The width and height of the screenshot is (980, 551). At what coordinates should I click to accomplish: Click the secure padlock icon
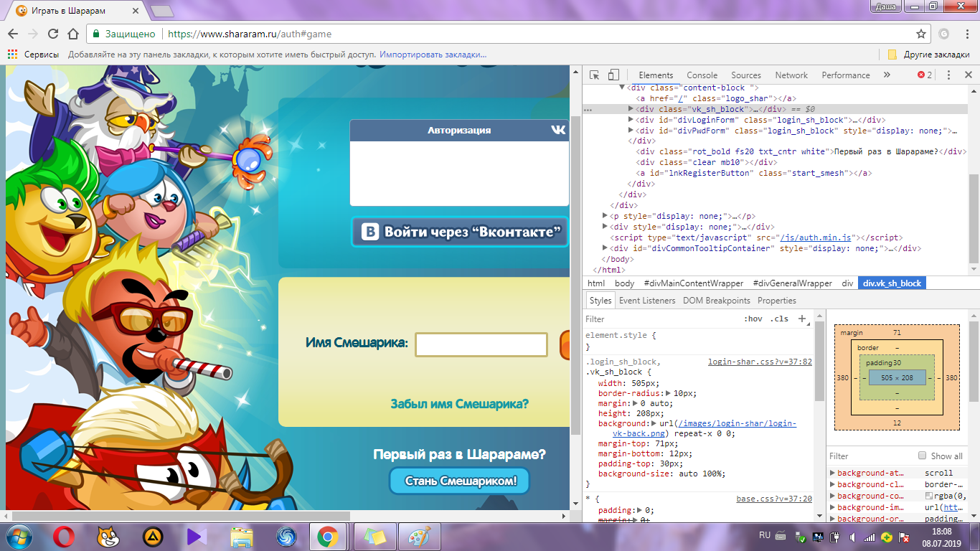[96, 34]
